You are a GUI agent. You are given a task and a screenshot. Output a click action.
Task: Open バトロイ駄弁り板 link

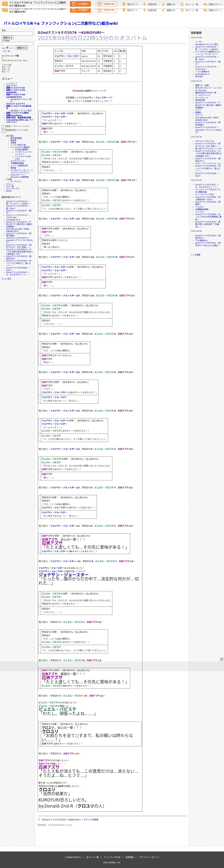click(18, 145)
